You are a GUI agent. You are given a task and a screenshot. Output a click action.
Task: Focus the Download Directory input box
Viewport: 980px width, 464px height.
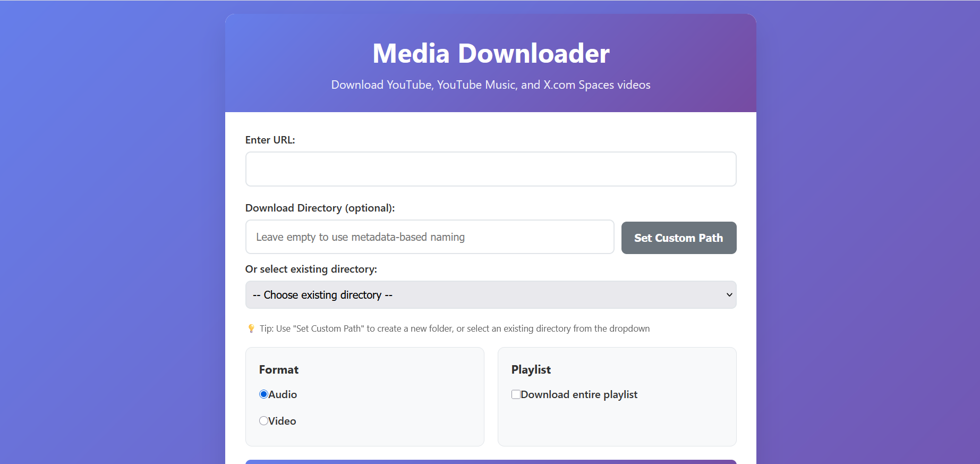coord(429,237)
